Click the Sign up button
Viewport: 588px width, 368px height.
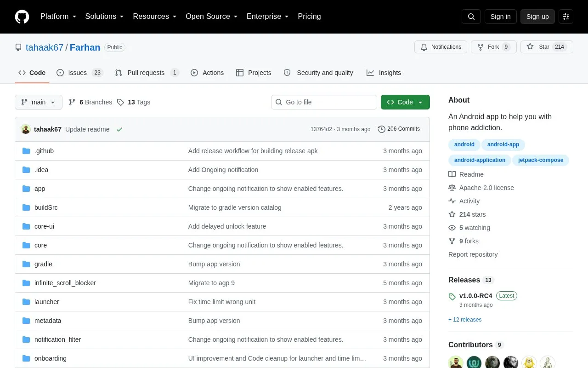coord(537,17)
